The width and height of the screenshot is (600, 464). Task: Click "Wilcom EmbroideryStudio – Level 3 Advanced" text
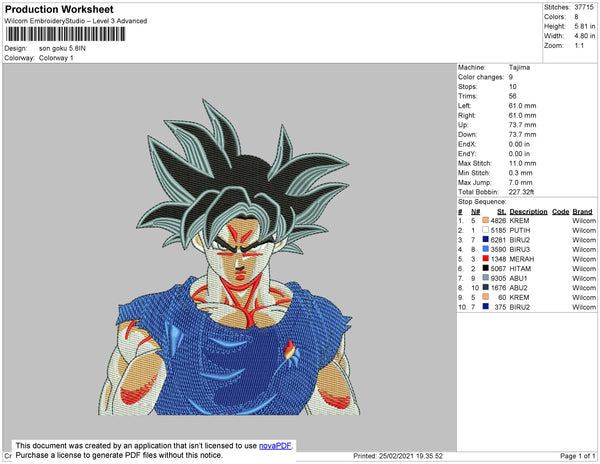click(76, 21)
